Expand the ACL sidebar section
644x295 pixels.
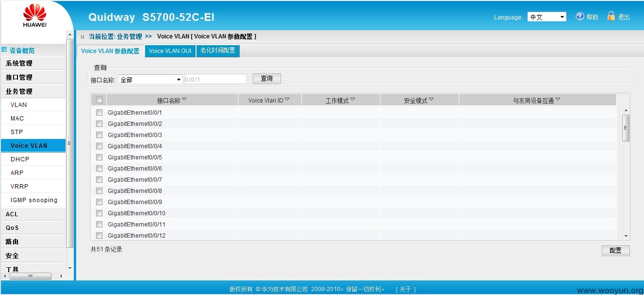click(33, 214)
